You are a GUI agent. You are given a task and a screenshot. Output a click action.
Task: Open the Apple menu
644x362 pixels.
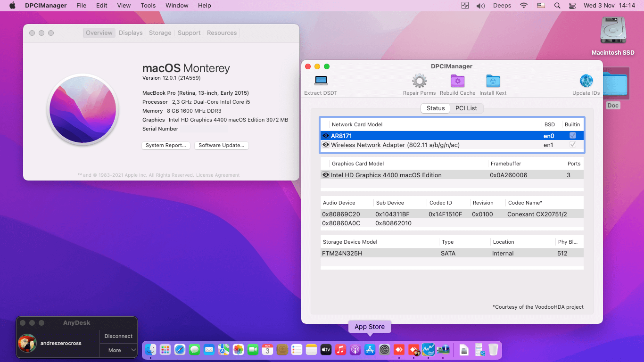pyautogui.click(x=12, y=6)
